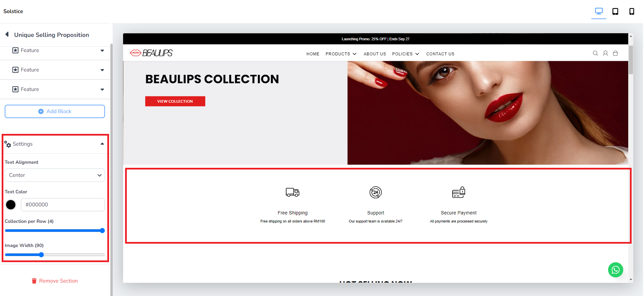Open the POLICIES navigation menu
The width and height of the screenshot is (644, 296).
406,54
